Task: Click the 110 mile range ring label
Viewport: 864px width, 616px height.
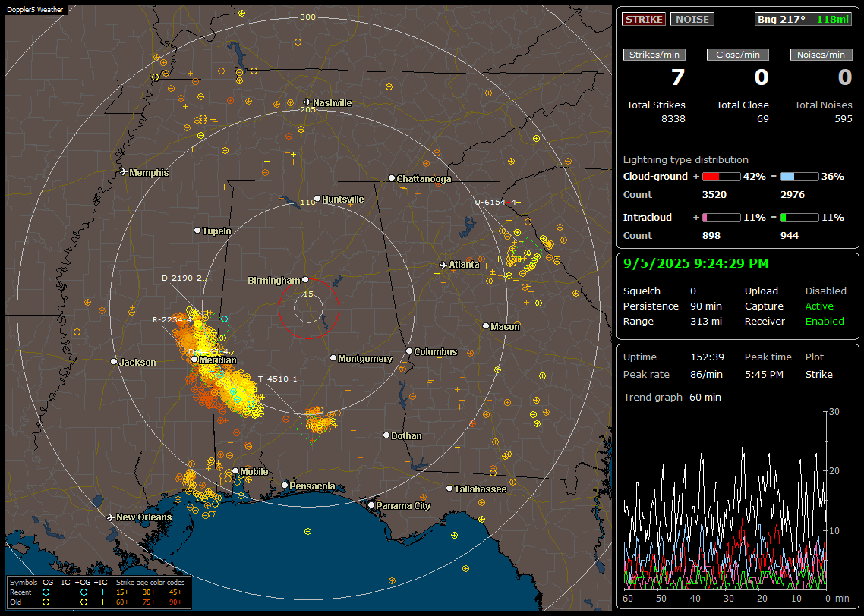Action: click(x=307, y=202)
